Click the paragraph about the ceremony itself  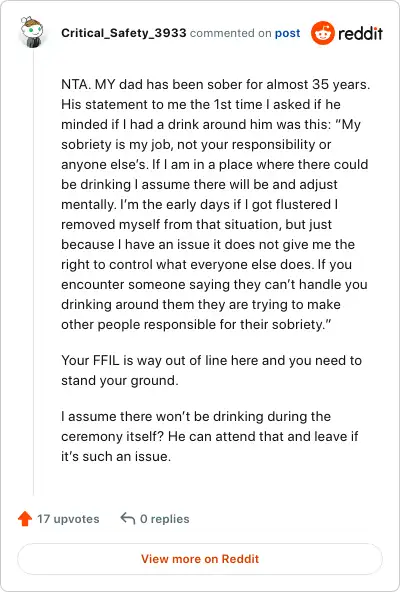point(210,436)
